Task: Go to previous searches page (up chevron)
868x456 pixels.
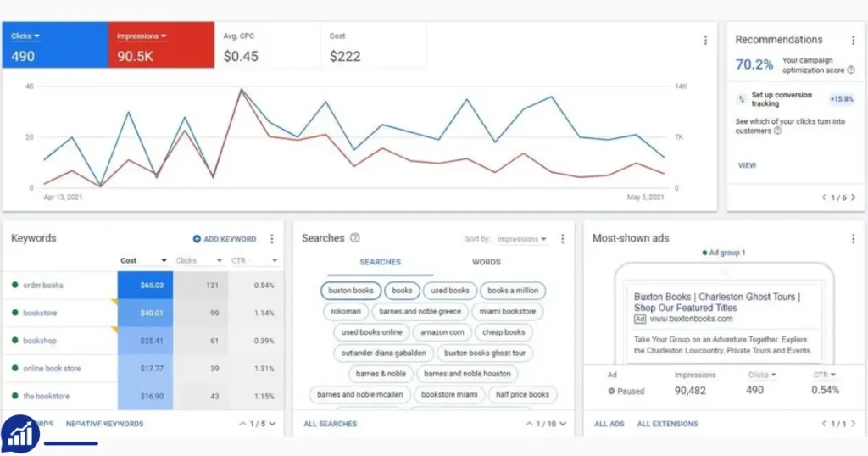Action: (x=529, y=424)
